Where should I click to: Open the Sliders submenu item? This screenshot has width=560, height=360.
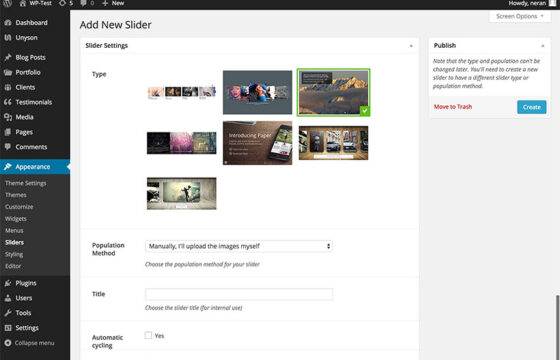coord(15,242)
